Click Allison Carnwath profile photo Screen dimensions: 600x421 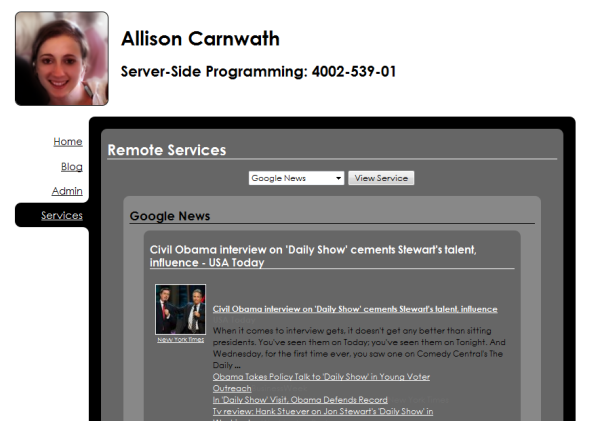pyautogui.click(x=62, y=58)
